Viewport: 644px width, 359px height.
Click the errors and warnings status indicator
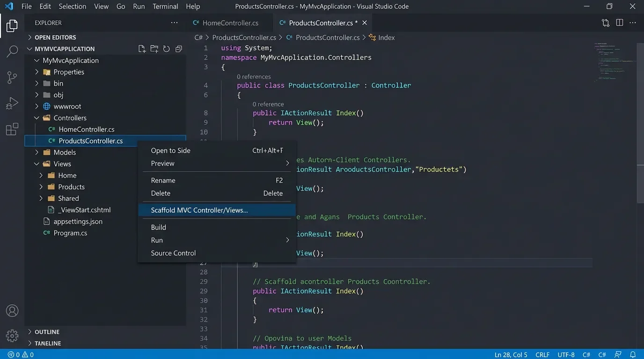21,354
